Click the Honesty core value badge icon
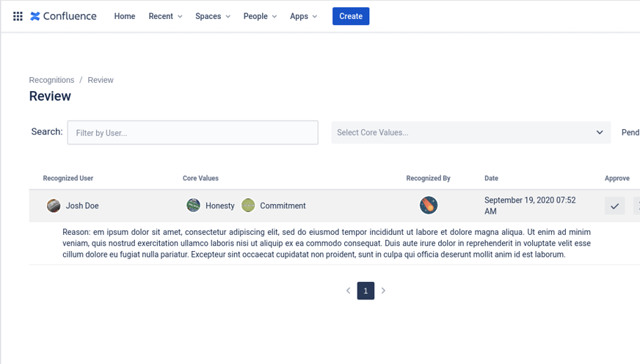 [x=194, y=205]
